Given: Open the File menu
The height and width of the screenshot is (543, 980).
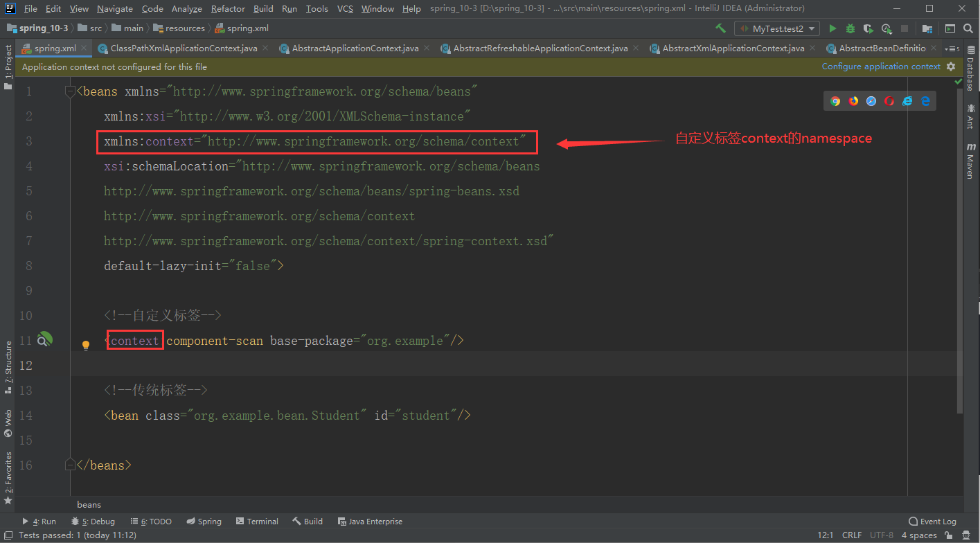Looking at the screenshot, I should pyautogui.click(x=30, y=8).
